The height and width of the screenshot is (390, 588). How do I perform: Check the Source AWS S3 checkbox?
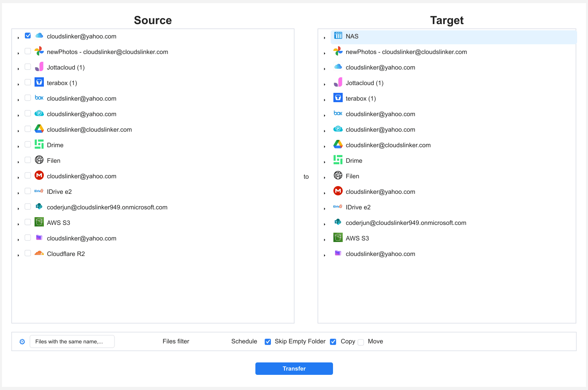28,222
